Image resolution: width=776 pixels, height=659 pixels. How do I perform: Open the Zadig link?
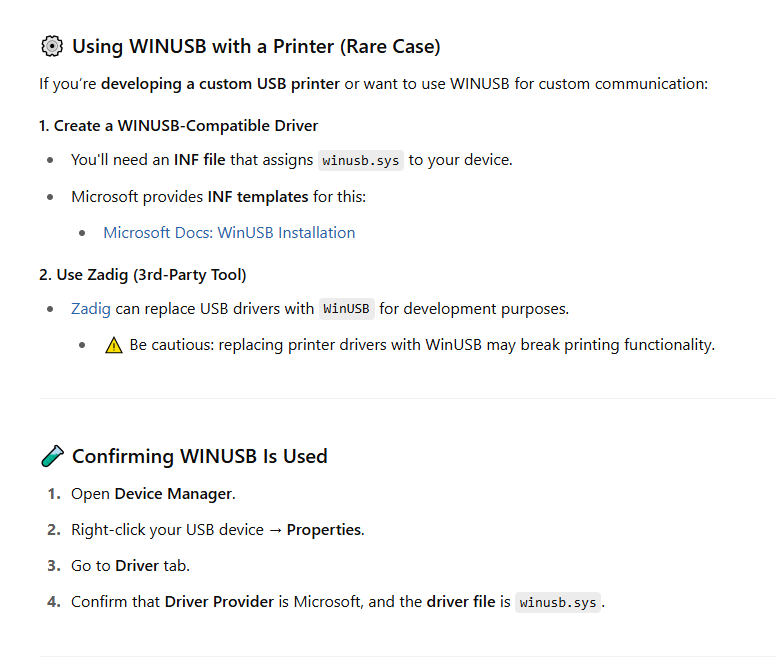[x=91, y=309]
